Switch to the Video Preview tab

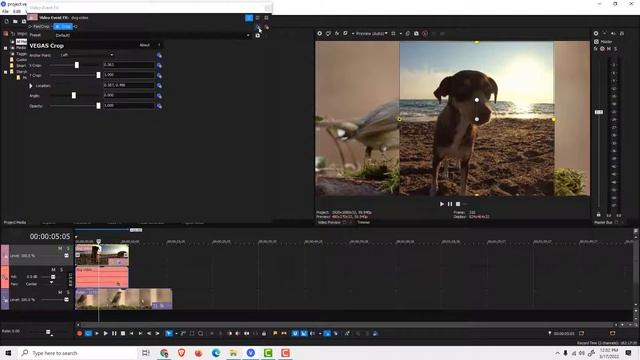click(x=329, y=222)
